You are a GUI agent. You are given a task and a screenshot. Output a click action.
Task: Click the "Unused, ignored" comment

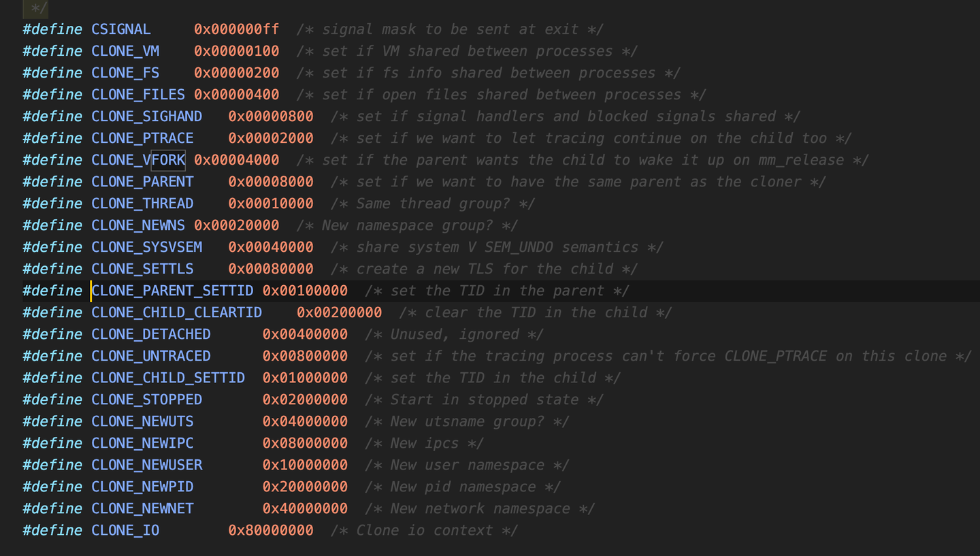pyautogui.click(x=453, y=334)
